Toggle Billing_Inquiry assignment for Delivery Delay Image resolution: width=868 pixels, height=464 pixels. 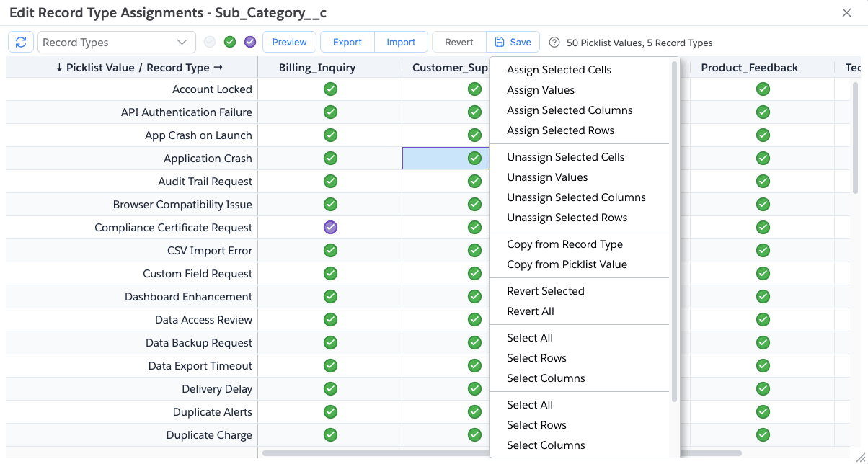click(x=330, y=389)
